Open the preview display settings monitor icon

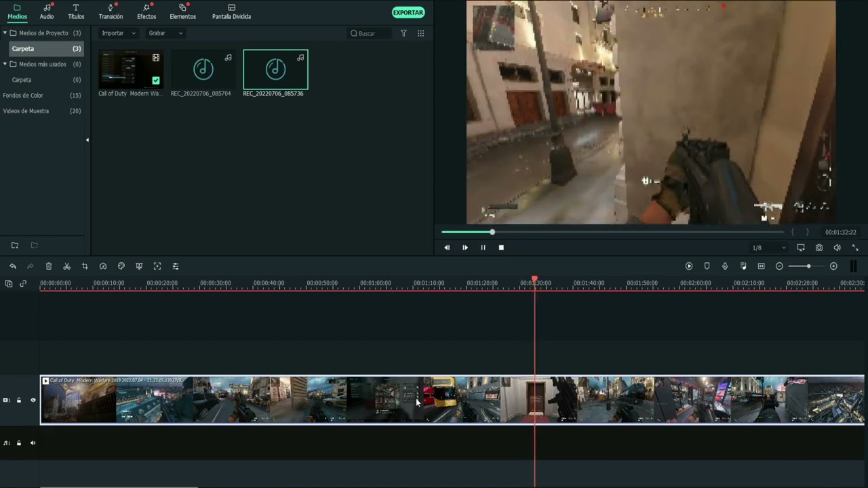[801, 248]
